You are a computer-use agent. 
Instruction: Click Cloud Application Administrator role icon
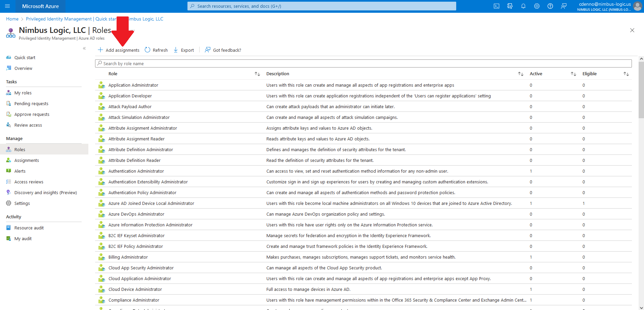tap(101, 279)
